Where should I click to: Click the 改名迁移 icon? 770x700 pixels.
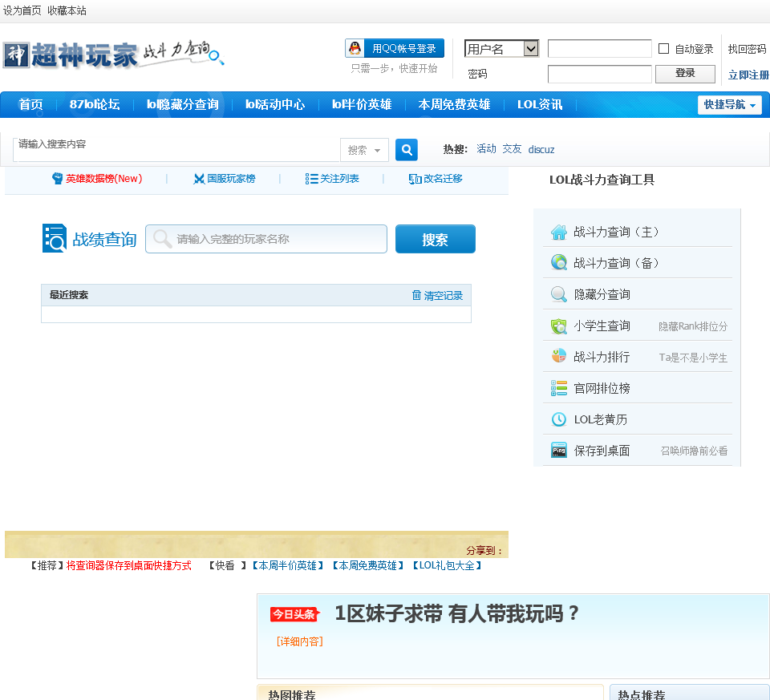(x=415, y=179)
